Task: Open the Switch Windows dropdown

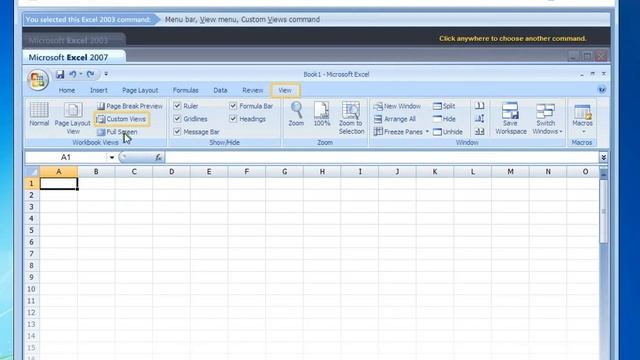Action: (x=547, y=118)
